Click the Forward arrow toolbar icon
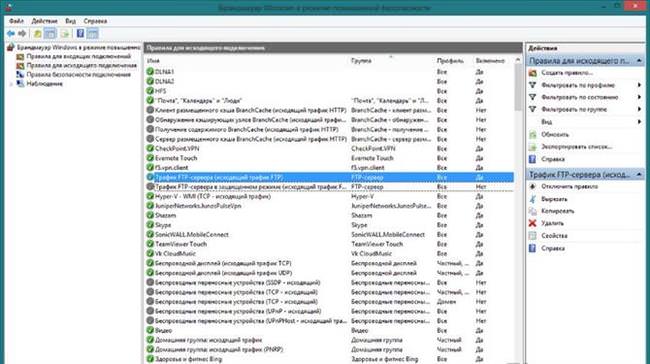 (22, 34)
